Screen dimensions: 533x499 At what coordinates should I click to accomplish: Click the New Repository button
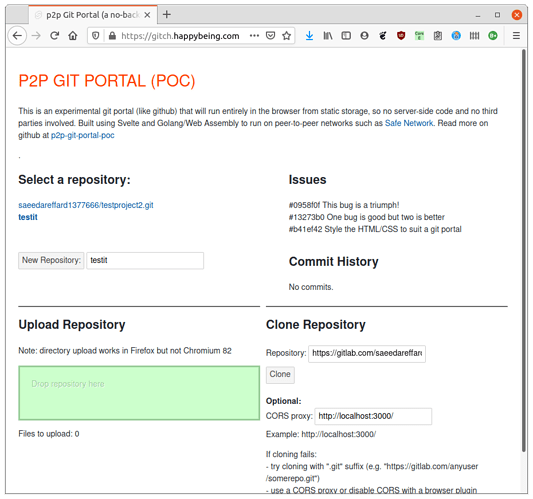51,260
